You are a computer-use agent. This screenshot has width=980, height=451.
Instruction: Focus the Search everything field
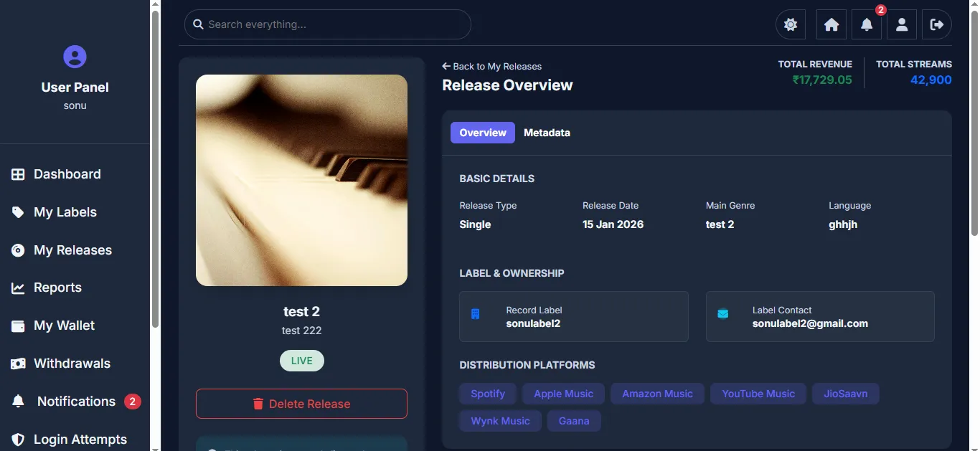tap(328, 24)
